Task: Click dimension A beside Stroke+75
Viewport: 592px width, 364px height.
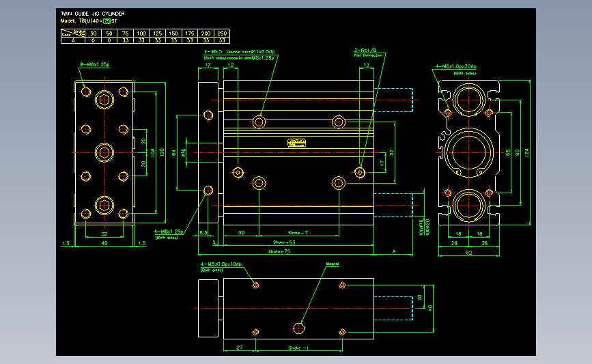Action: (x=394, y=251)
